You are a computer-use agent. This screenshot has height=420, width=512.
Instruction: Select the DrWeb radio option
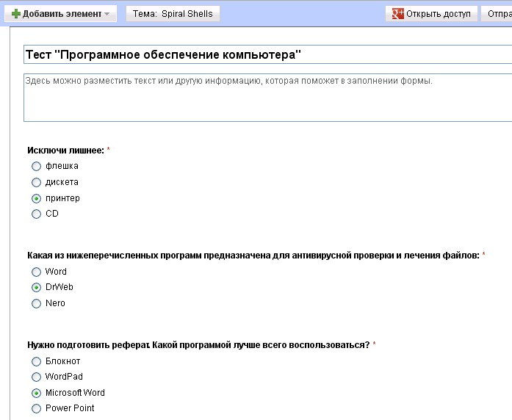(x=36, y=287)
